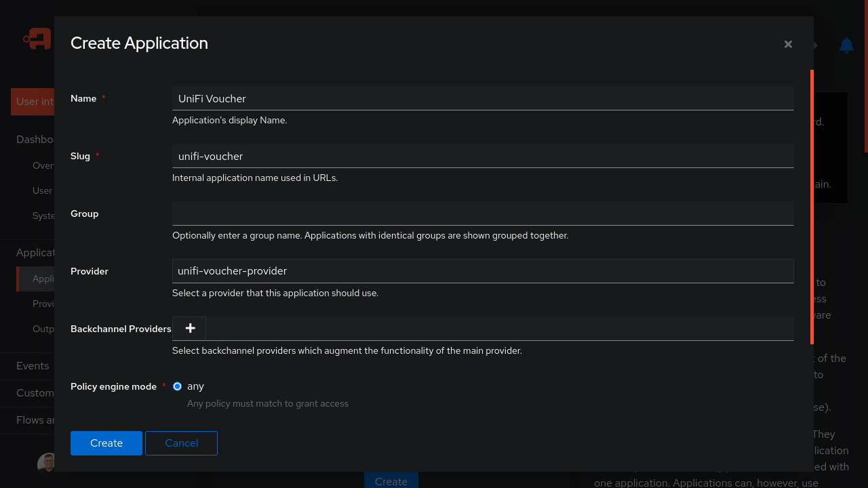The width and height of the screenshot is (868, 488).
Task: Select the 'any' policy engine mode option
Action: click(177, 386)
